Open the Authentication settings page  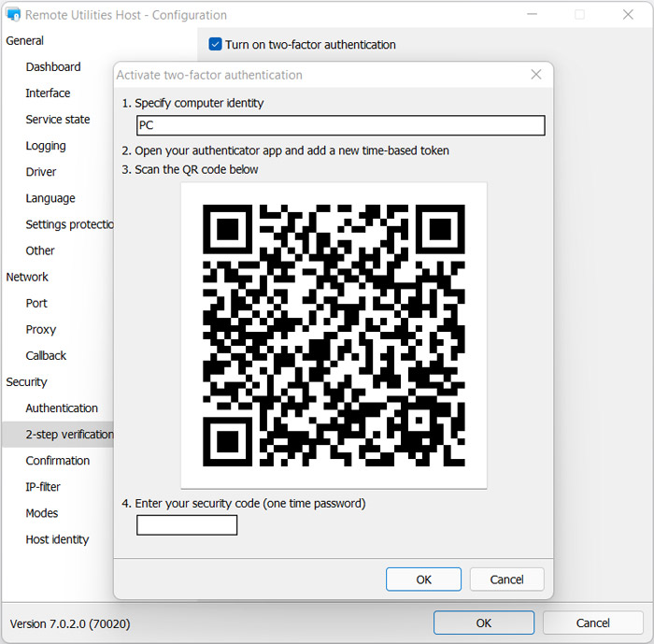(x=62, y=408)
